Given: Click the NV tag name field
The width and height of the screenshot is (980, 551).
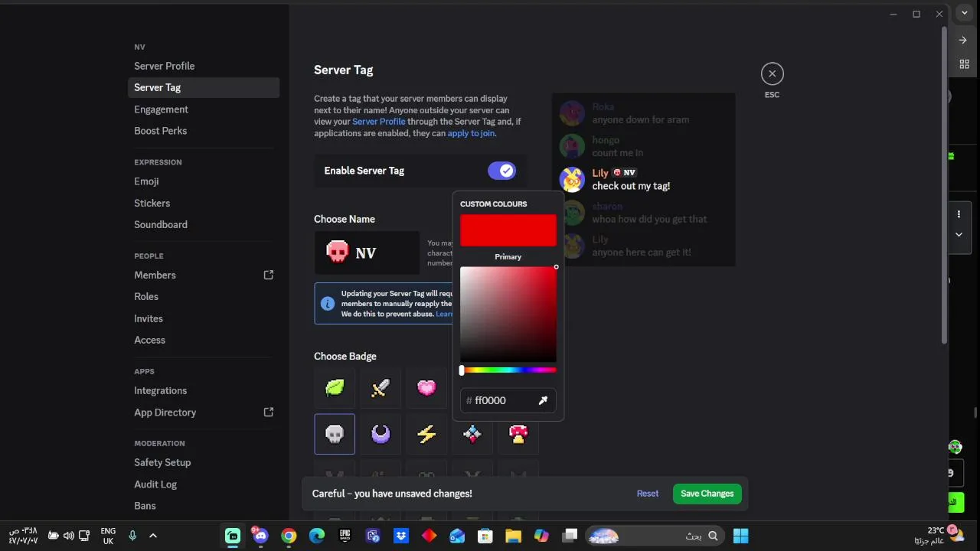Looking at the screenshot, I should coord(367,253).
